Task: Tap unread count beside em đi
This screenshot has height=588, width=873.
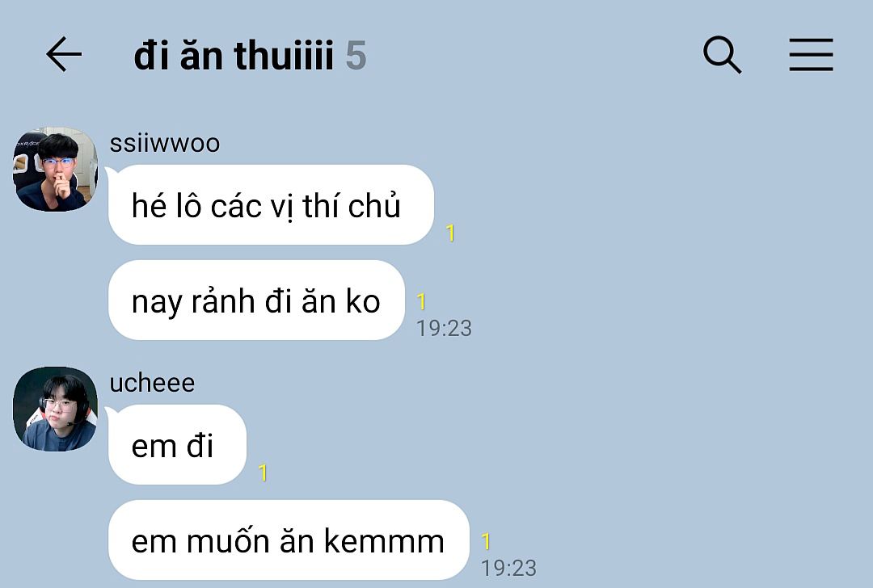Action: (x=264, y=472)
